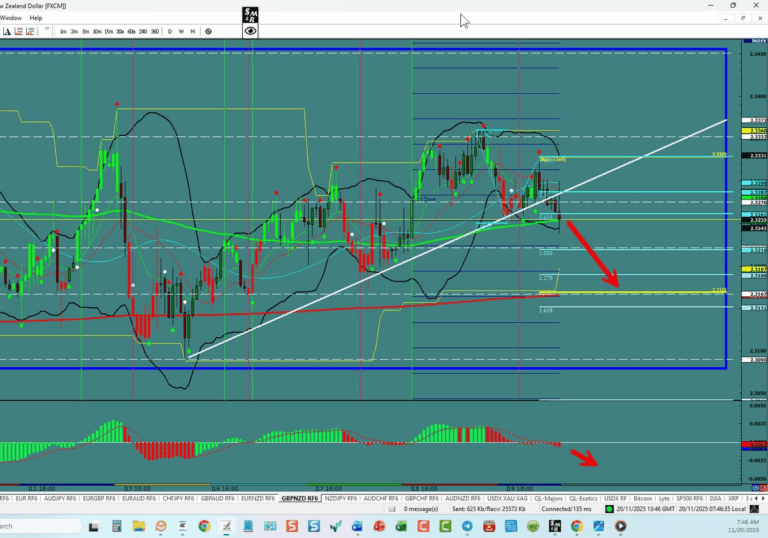Click the tab strip left arrow
Screen dimensions: 768x538
pos(757,498)
